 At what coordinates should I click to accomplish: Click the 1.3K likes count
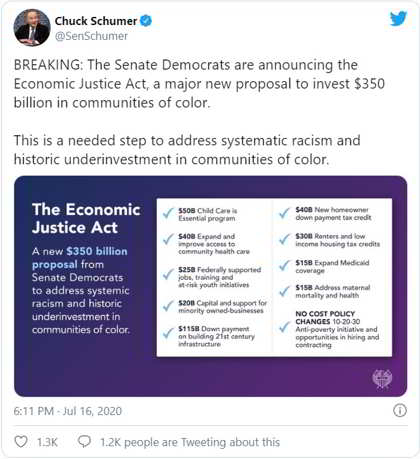coord(47,442)
